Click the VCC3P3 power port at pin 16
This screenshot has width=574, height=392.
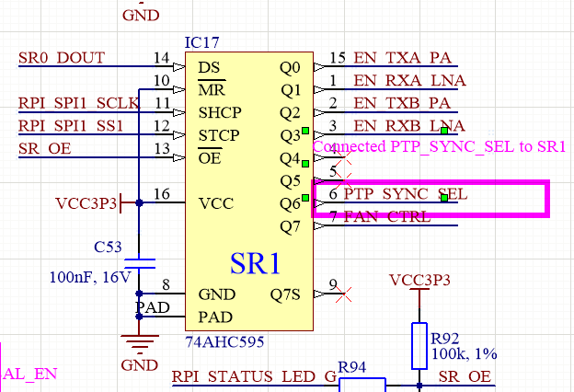pos(86,203)
